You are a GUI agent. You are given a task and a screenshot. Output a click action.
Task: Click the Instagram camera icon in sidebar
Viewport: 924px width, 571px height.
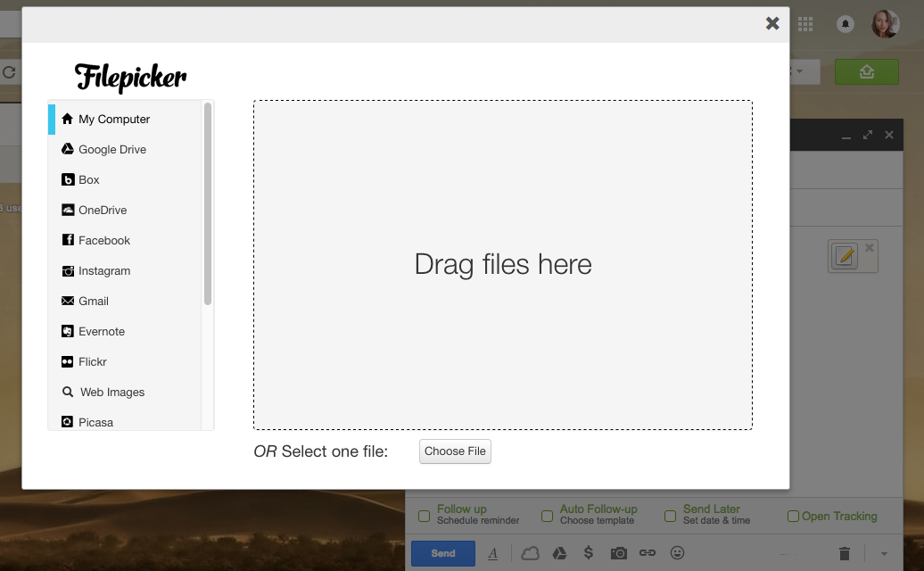(x=68, y=271)
